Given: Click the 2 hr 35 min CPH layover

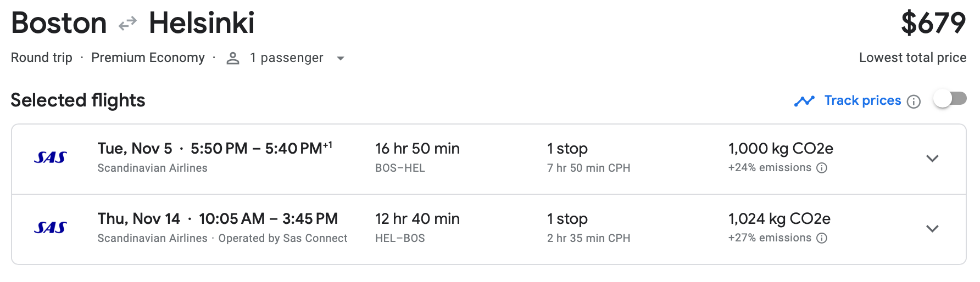Looking at the screenshot, I should tap(588, 238).
